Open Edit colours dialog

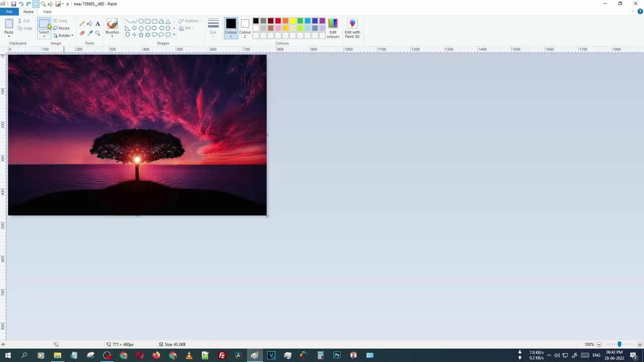[333, 29]
